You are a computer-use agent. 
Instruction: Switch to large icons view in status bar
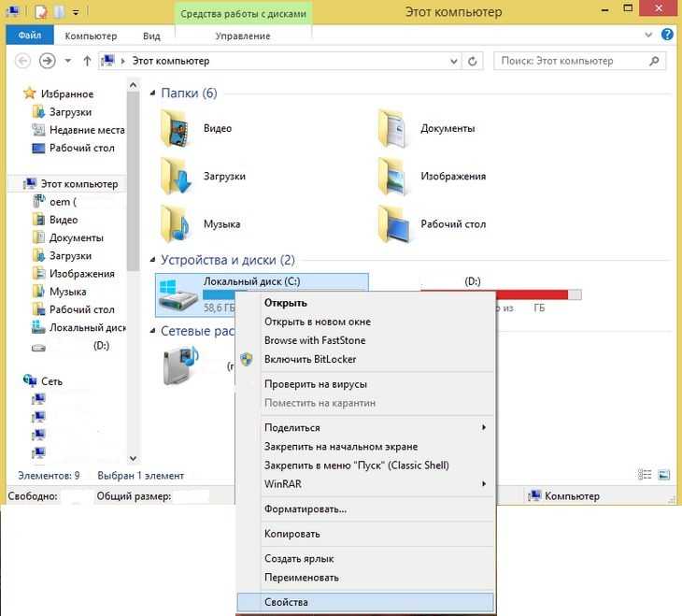click(664, 476)
